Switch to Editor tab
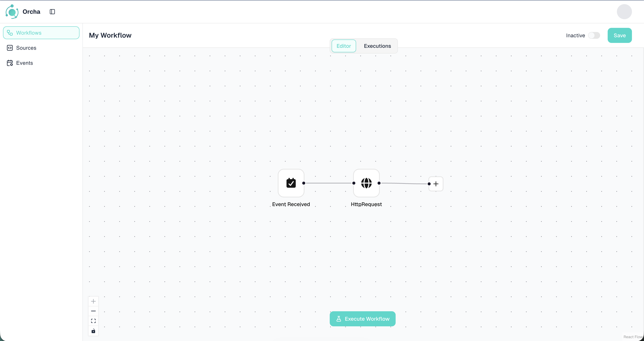The height and width of the screenshot is (341, 644). [x=343, y=46]
